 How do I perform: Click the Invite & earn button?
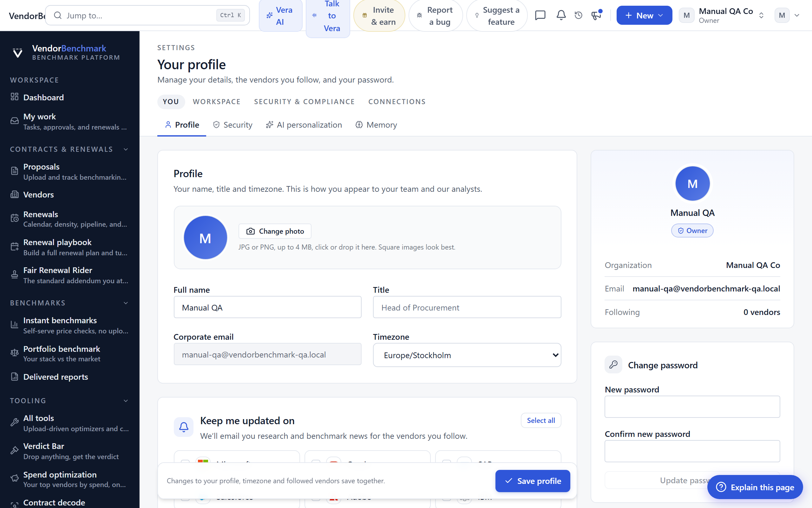pos(379,16)
